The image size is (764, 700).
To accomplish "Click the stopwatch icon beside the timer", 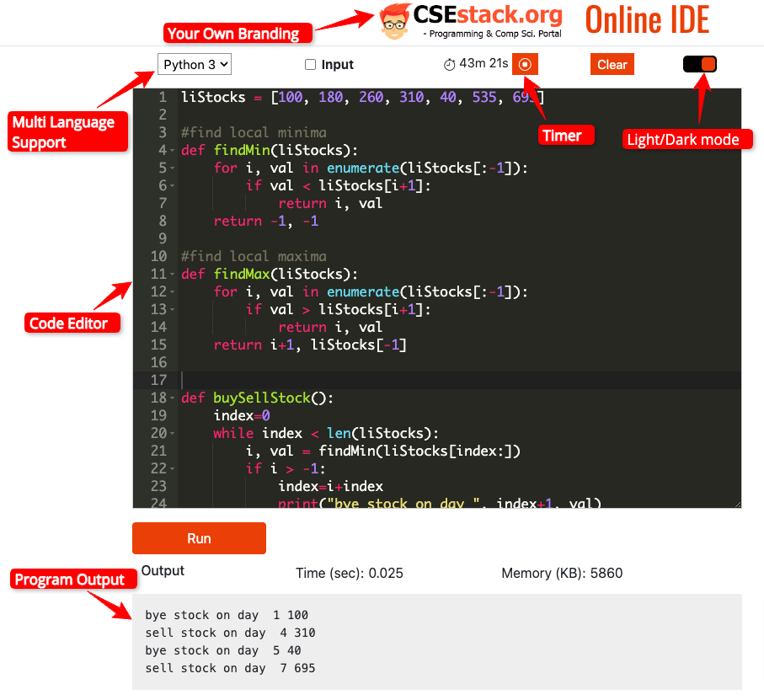I will click(x=449, y=64).
